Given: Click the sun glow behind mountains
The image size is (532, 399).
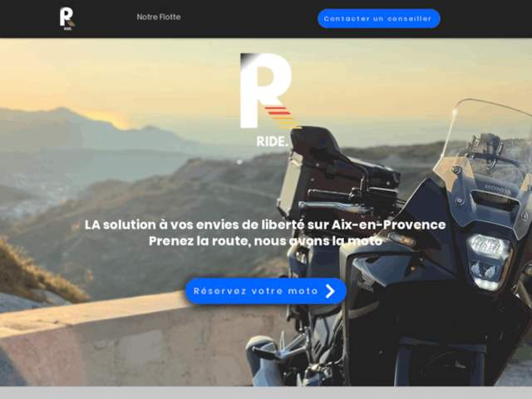Looking at the screenshot, I should pyautogui.click(x=109, y=119).
